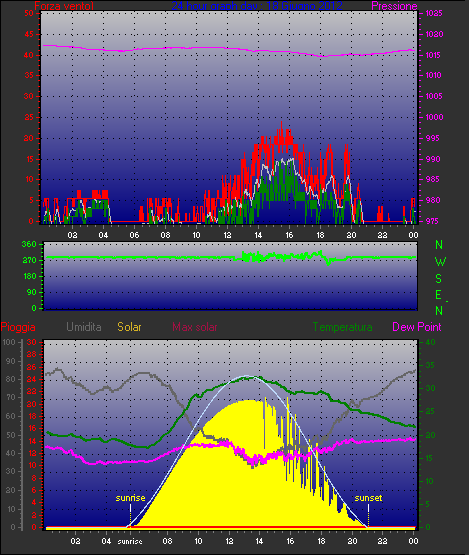Click the Solar legend label
The width and height of the screenshot is (469, 555).
point(129,327)
